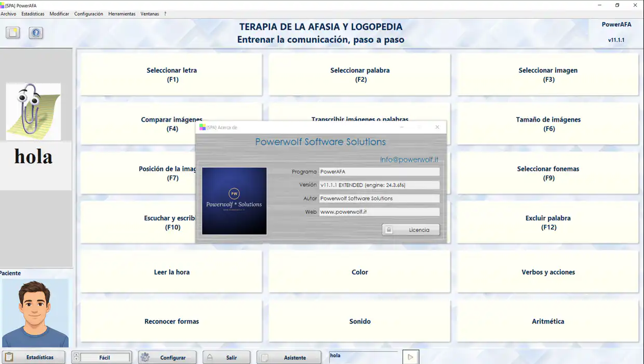Open the Ventanas menu

tap(150, 14)
